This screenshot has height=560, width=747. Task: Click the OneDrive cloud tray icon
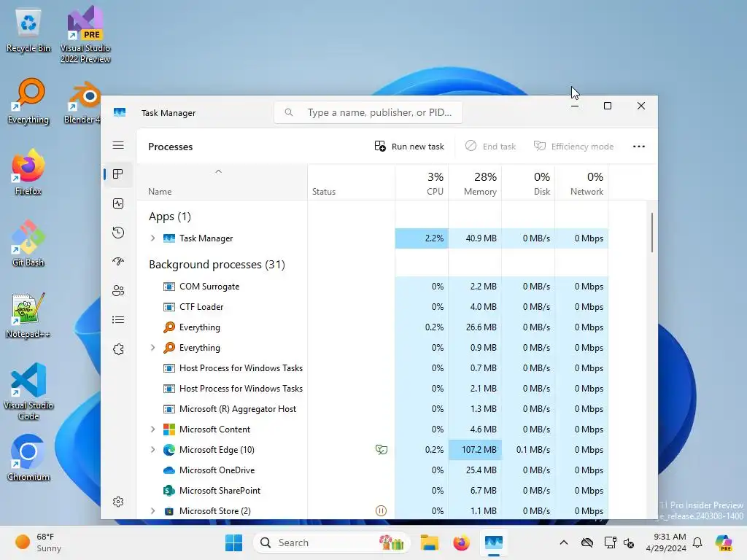(x=587, y=542)
